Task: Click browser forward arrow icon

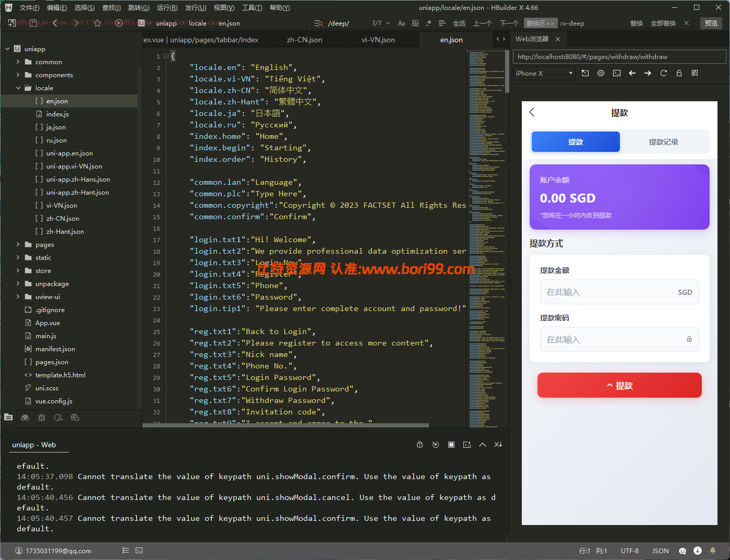Action: coord(648,73)
